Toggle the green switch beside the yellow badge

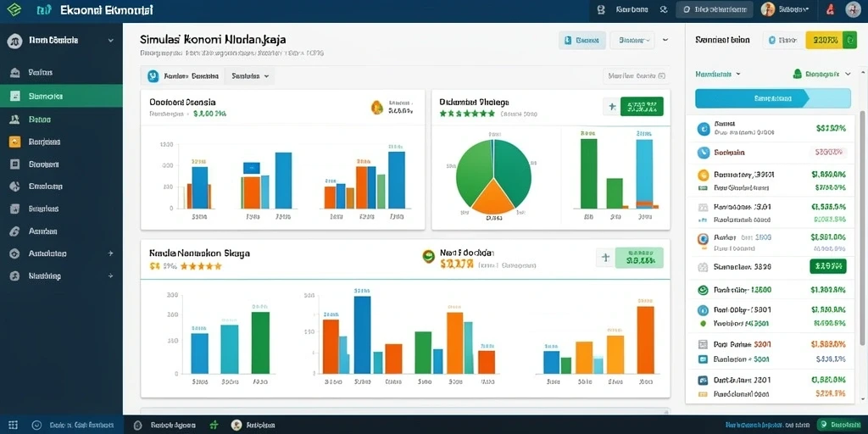(849, 40)
